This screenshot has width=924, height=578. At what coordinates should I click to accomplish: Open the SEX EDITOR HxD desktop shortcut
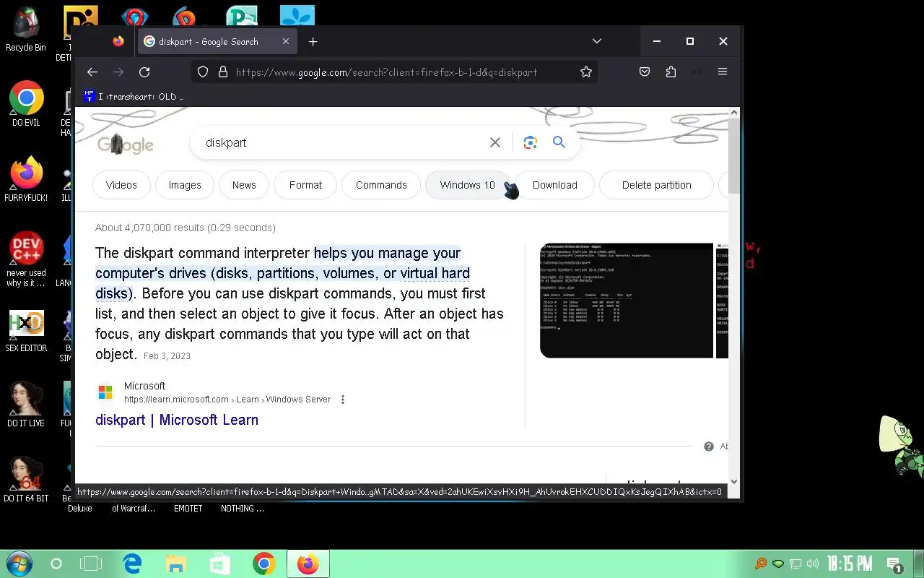[x=26, y=331]
